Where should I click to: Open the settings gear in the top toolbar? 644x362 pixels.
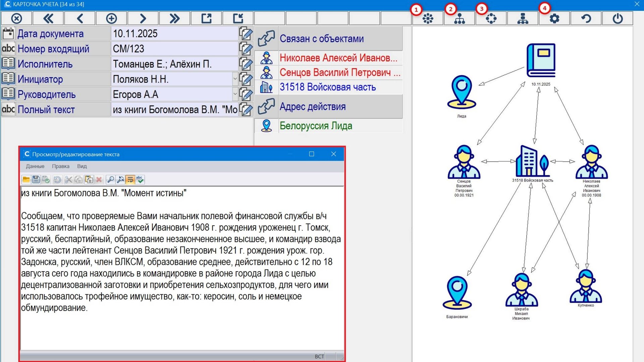pyautogui.click(x=554, y=18)
